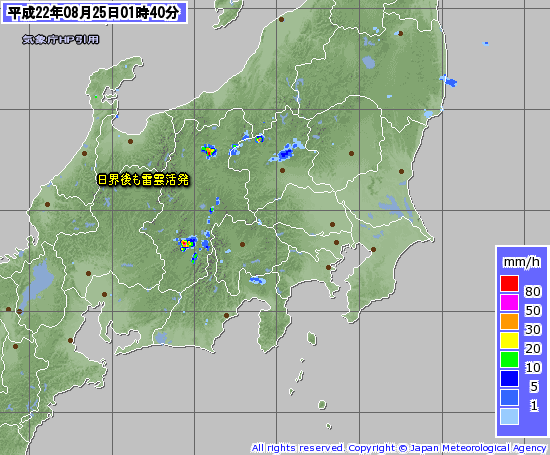Click the green 10 mm/h legend swatch
Viewport: 550px width, 455px height.
pos(509,359)
